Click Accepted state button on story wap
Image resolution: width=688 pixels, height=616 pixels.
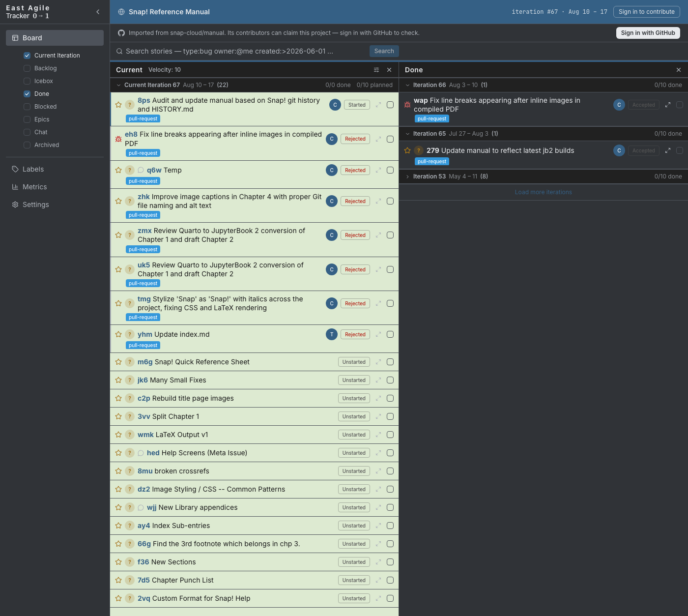click(x=644, y=105)
